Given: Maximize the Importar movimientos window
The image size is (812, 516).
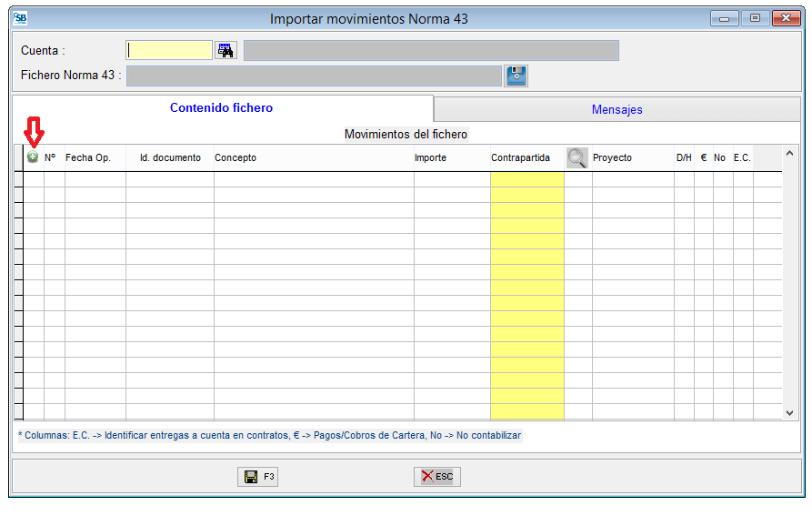Looking at the screenshot, I should [x=755, y=18].
